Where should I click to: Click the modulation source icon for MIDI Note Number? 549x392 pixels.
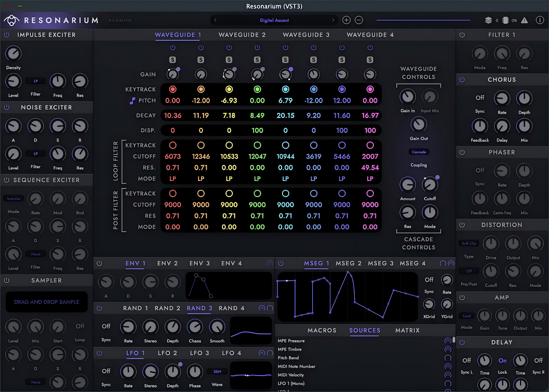pos(448,366)
